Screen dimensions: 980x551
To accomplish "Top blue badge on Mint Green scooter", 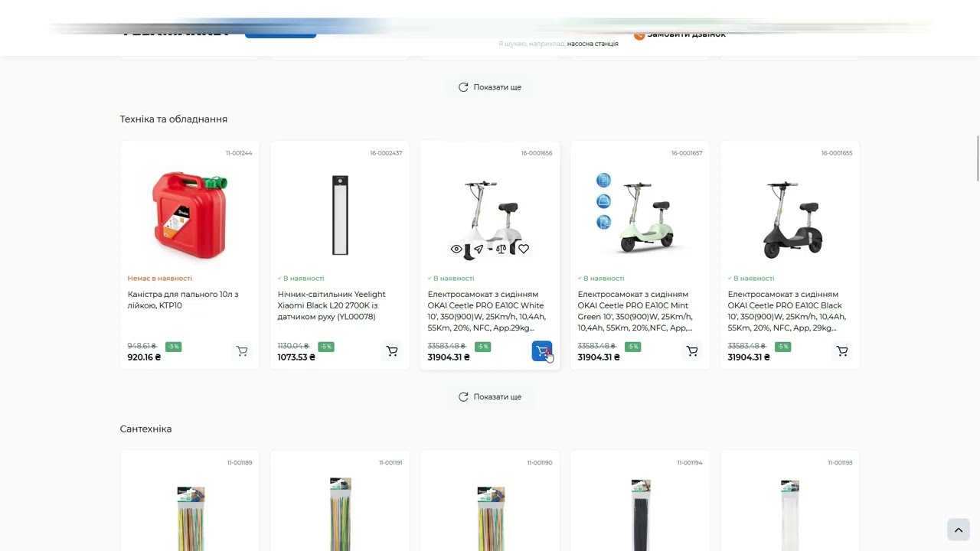I will tap(603, 181).
